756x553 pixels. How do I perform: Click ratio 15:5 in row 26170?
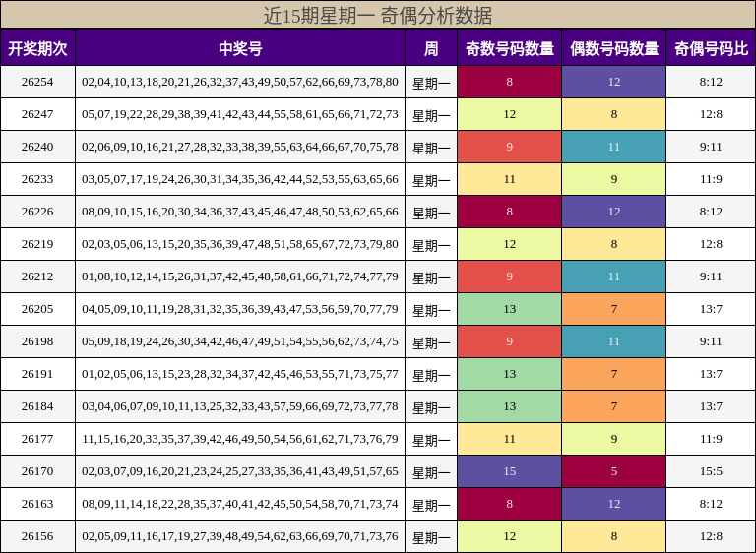click(x=711, y=471)
